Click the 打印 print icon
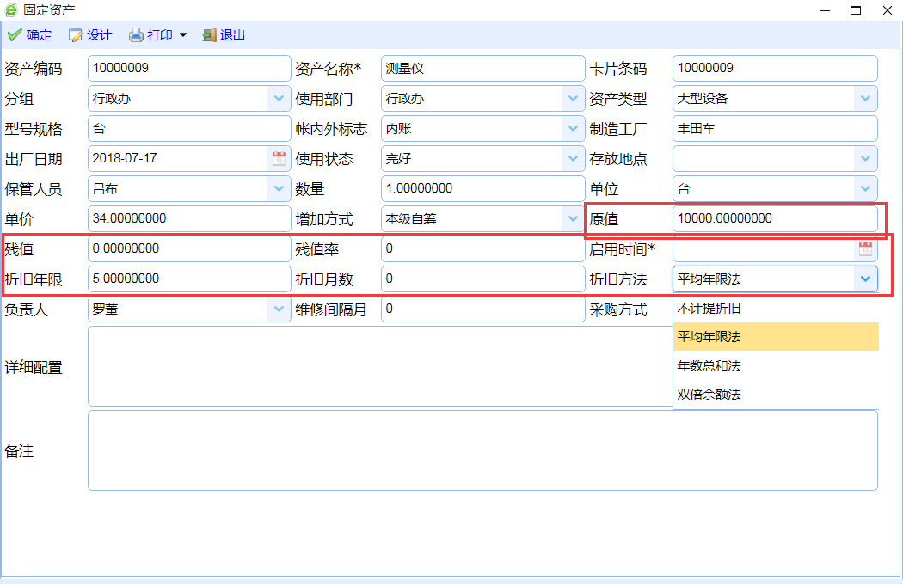 137,35
